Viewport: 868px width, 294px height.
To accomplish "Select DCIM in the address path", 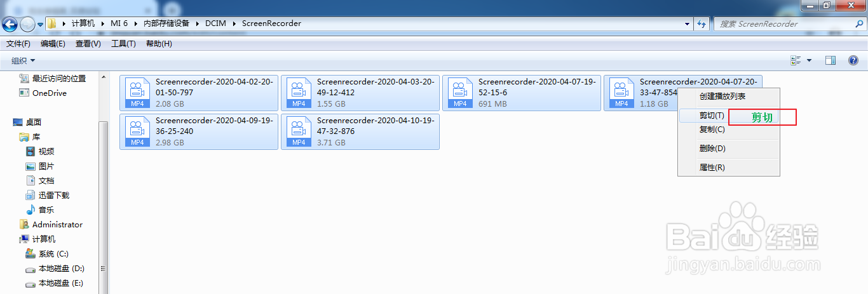I will pyautogui.click(x=216, y=23).
